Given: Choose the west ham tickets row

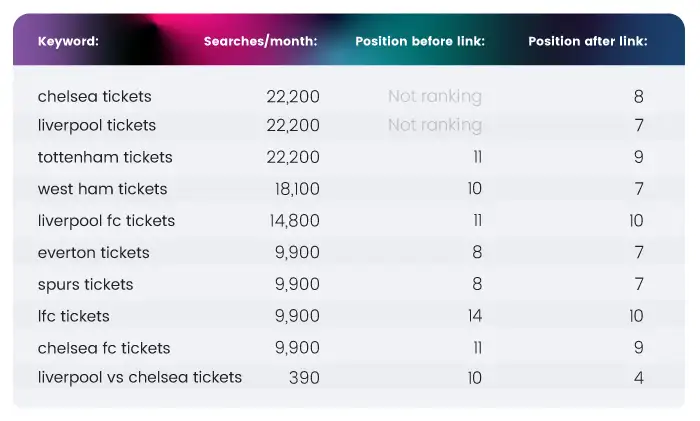Looking at the screenshot, I should pos(348,189).
